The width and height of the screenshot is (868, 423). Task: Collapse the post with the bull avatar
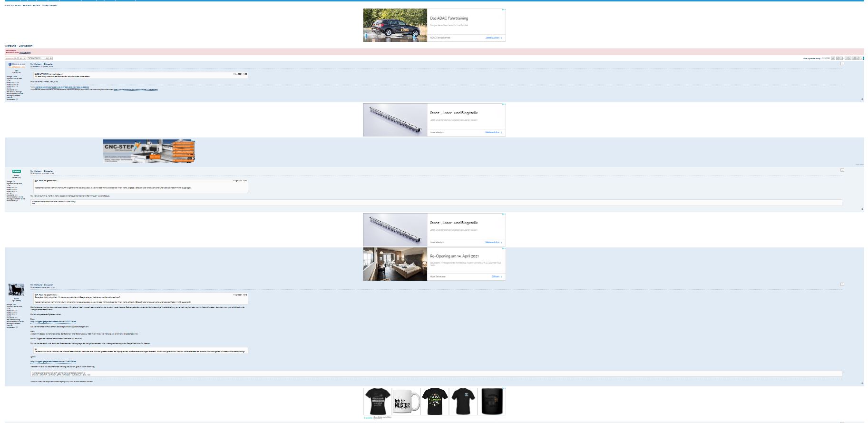(x=842, y=284)
